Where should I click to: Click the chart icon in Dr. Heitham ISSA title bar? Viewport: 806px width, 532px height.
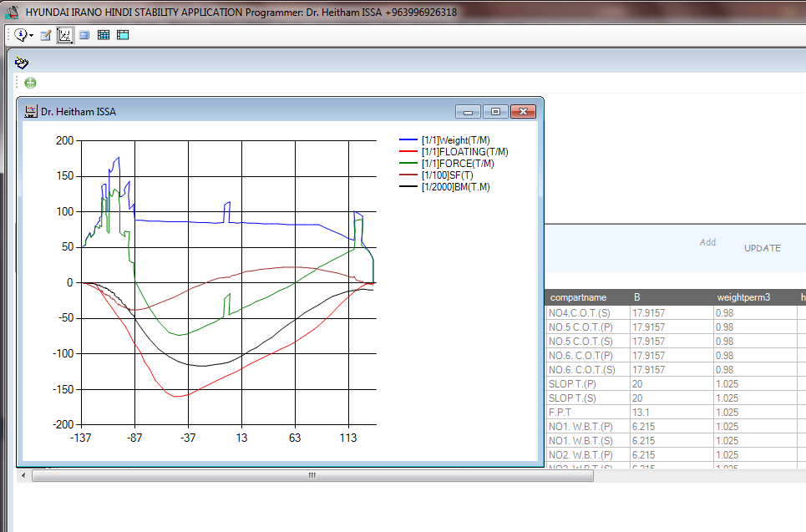coord(31,111)
